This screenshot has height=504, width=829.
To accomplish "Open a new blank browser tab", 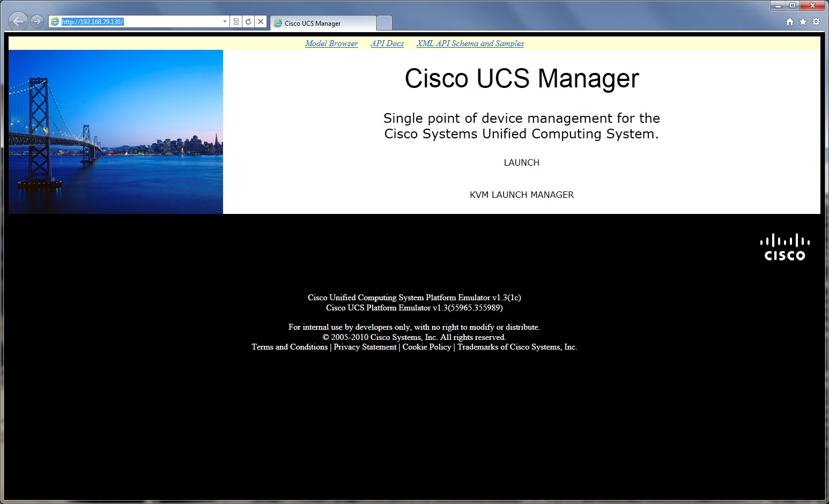I will (384, 23).
